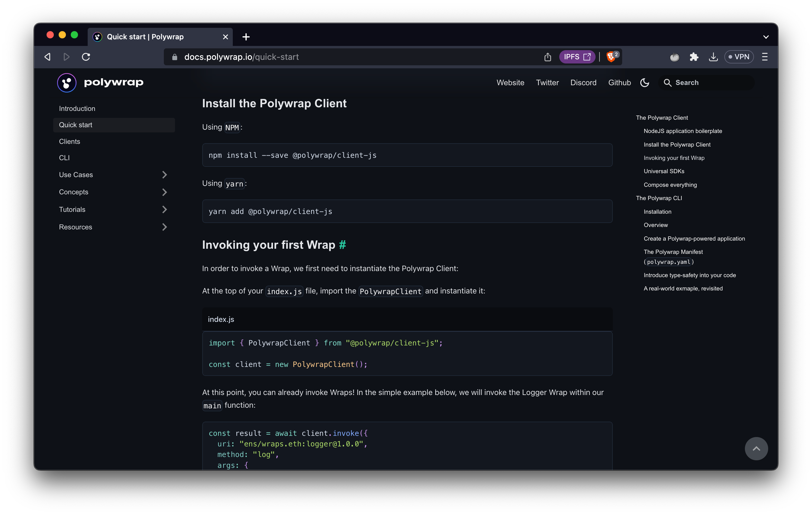
Task: Click the address bar URL docs.polywrap.io/quick-start
Action: [242, 57]
